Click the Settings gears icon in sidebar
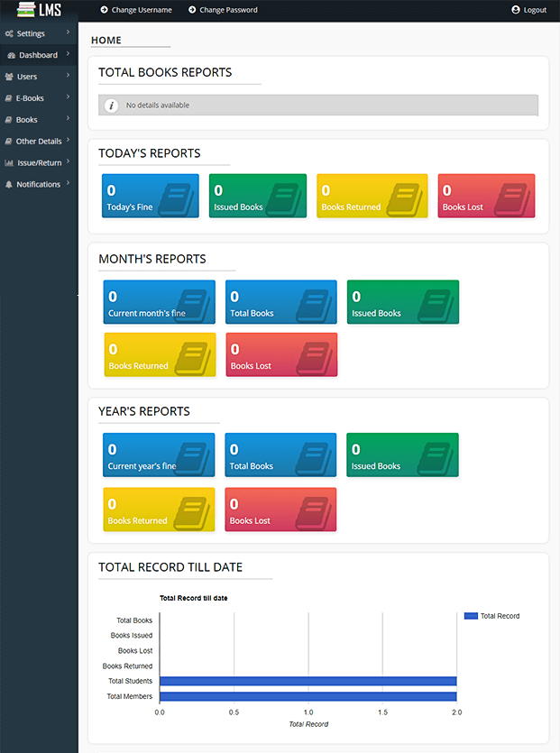Screen dimensions: 560x753 click(9, 33)
